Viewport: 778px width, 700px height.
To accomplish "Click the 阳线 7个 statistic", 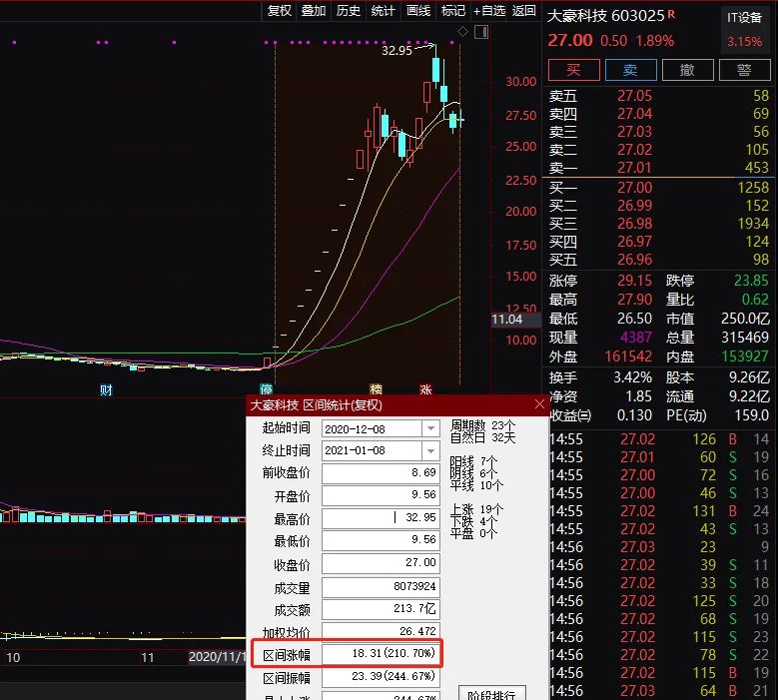I will point(473,462).
